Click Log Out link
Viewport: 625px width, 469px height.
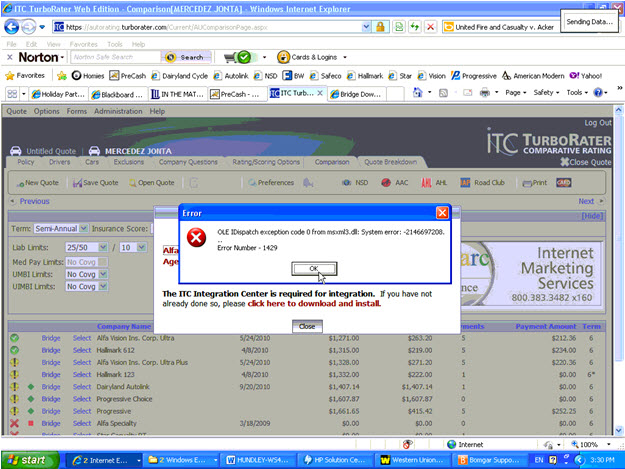597,123
